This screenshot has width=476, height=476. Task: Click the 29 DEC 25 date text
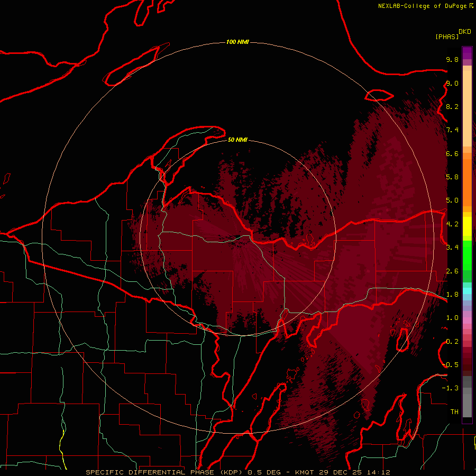coord(341,472)
